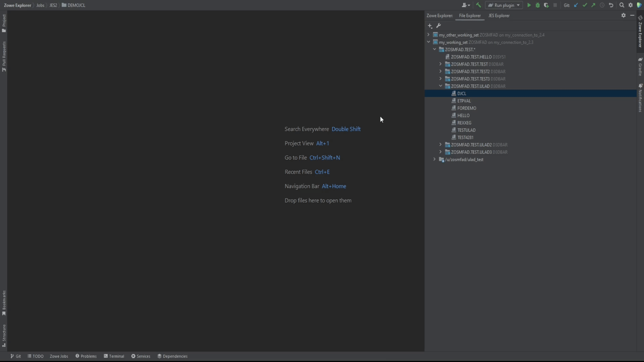Click the Build project hammer icon
Screen dimensions: 644x362
coord(479,5)
